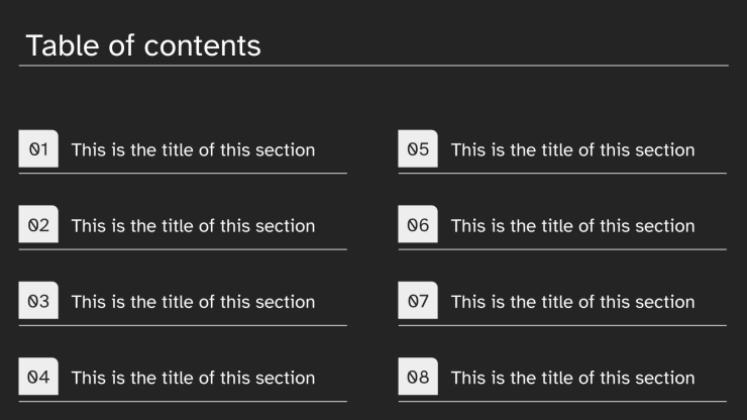The height and width of the screenshot is (420, 747).
Task: Open the section title beside badge 08
Action: tap(573, 378)
